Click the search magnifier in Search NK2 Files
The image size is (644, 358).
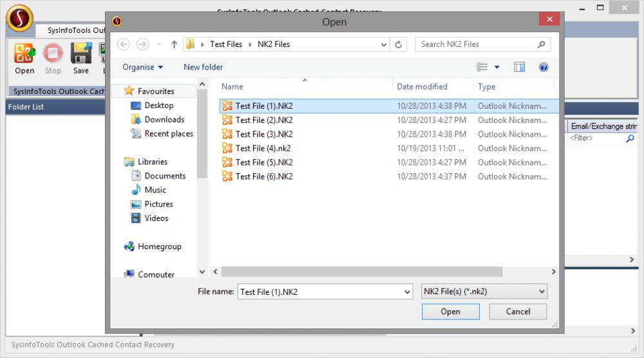tap(542, 44)
